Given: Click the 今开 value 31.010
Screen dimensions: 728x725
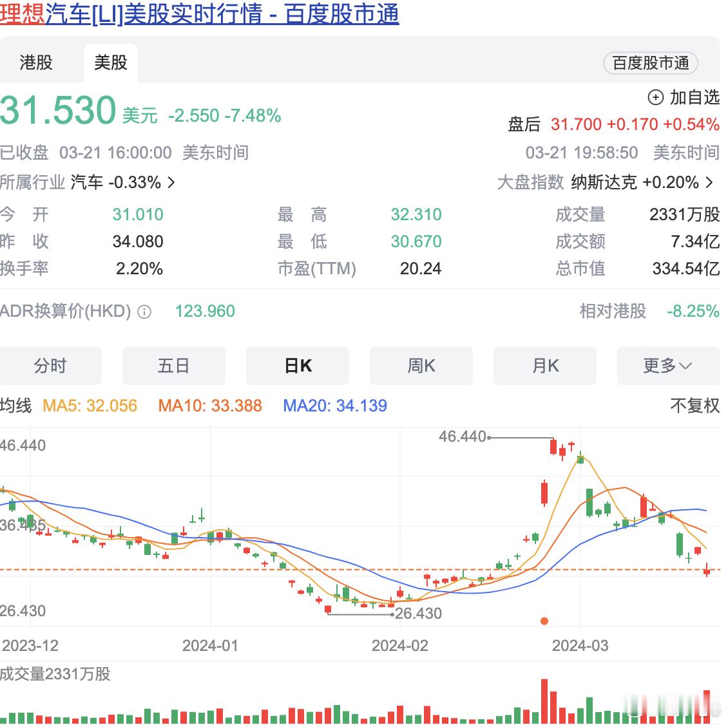Looking at the screenshot, I should pyautogui.click(x=138, y=214).
